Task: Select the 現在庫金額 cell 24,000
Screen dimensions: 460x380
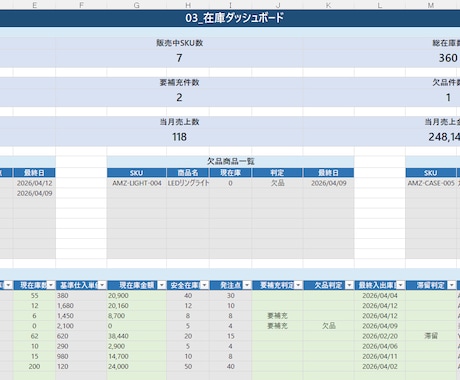Action: [137, 366]
